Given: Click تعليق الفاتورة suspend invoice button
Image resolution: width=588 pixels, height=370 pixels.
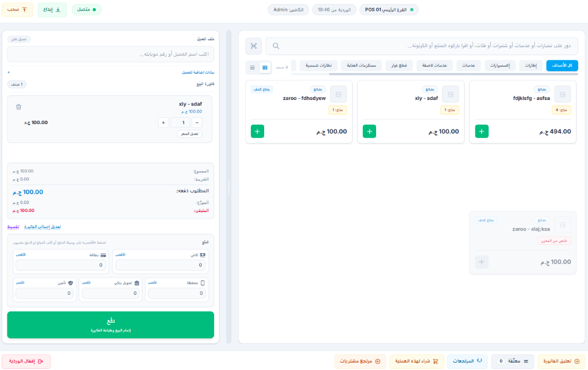Looking at the screenshot, I should tap(562, 361).
